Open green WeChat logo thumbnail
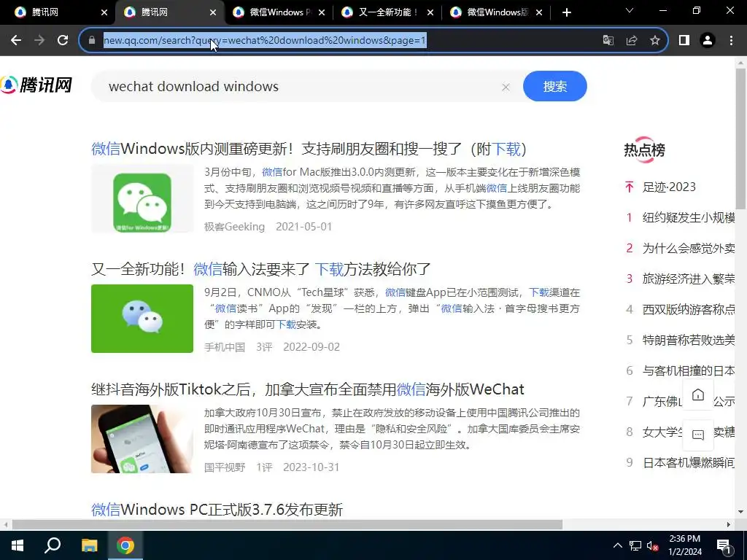 (142, 319)
